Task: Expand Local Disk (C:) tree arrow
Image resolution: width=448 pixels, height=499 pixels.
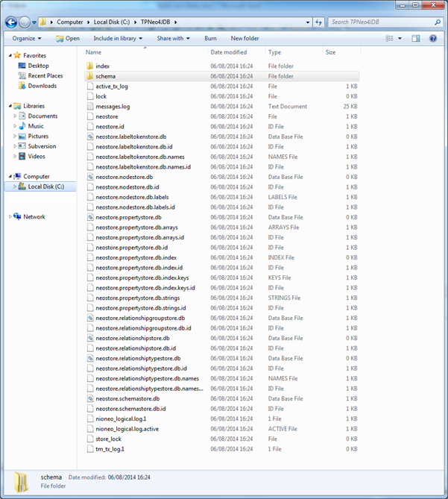Action: tap(15, 186)
